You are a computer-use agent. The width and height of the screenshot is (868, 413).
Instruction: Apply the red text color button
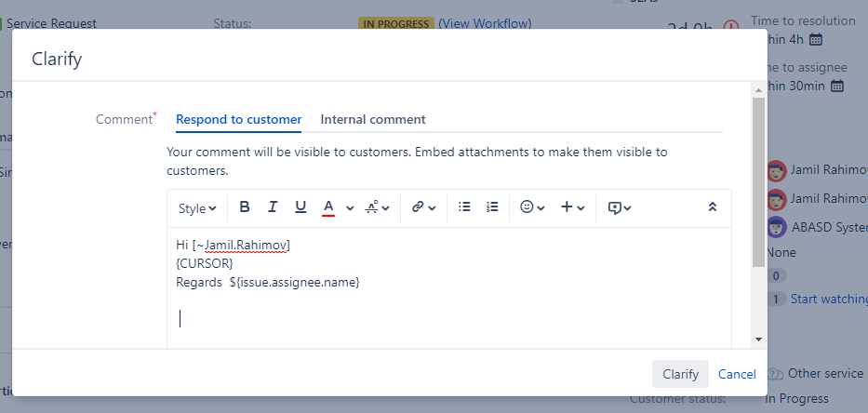[328, 207]
